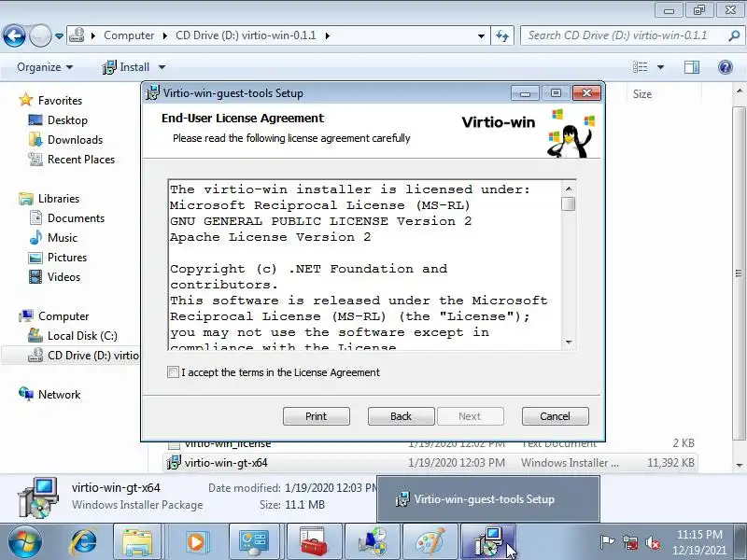Open the Windows Start button
The image size is (747, 560).
[24, 542]
